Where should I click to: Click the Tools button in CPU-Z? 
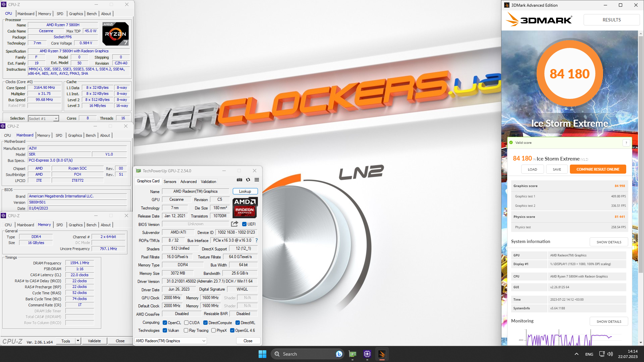coord(66,341)
